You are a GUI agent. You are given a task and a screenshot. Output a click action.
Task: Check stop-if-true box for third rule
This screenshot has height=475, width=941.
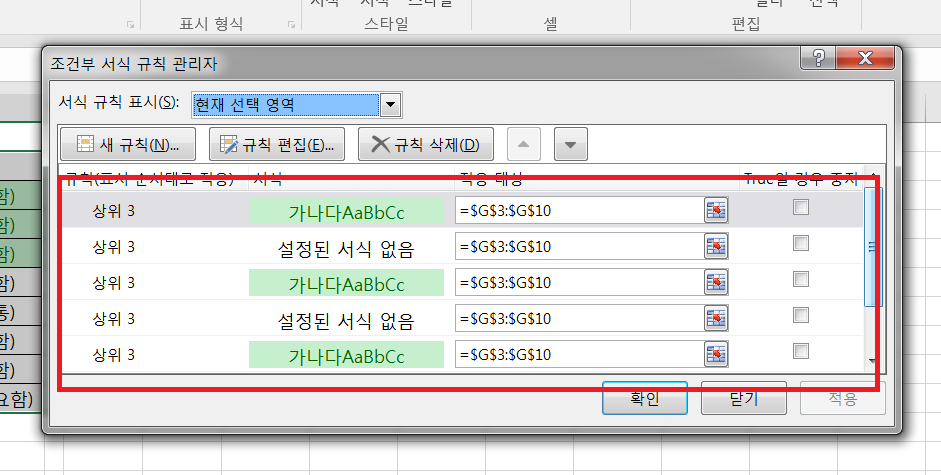(801, 280)
